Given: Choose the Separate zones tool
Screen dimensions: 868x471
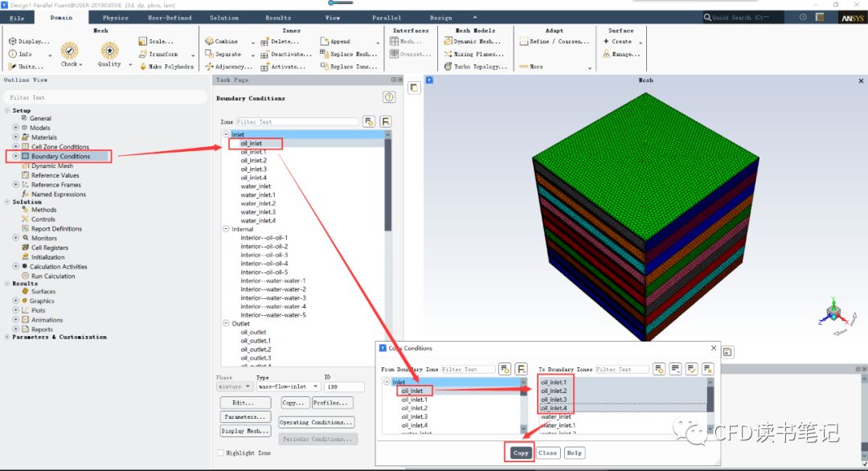Looking at the screenshot, I should tap(223, 54).
